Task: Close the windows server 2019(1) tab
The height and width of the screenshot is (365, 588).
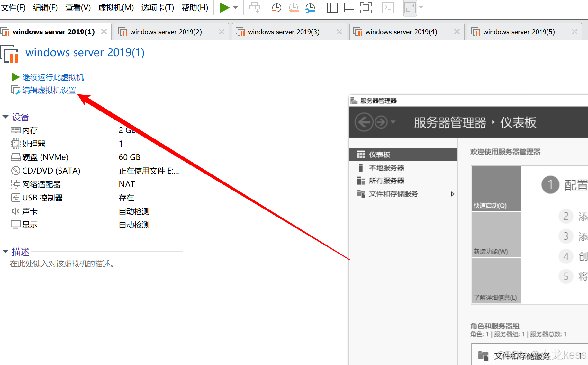Action: click(x=104, y=32)
